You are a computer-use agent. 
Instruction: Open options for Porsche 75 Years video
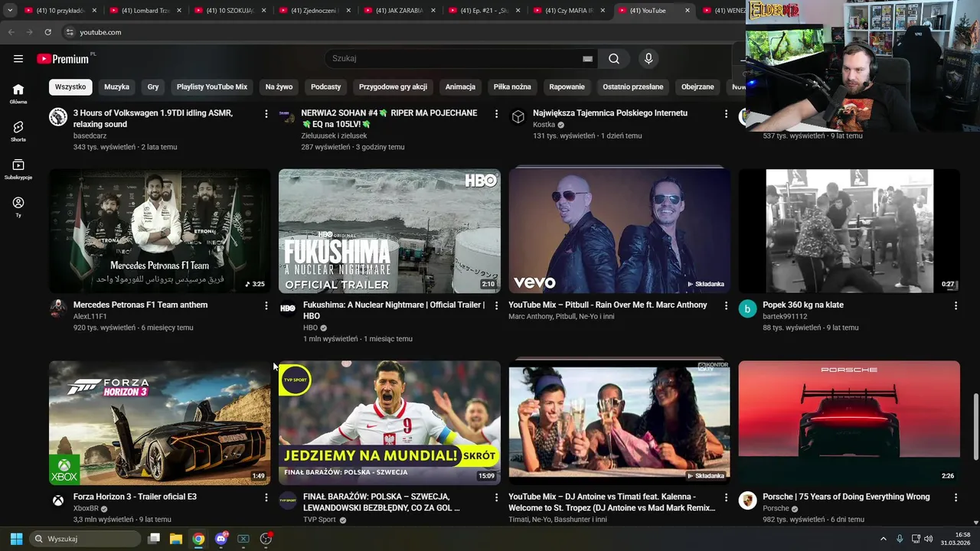tap(955, 497)
